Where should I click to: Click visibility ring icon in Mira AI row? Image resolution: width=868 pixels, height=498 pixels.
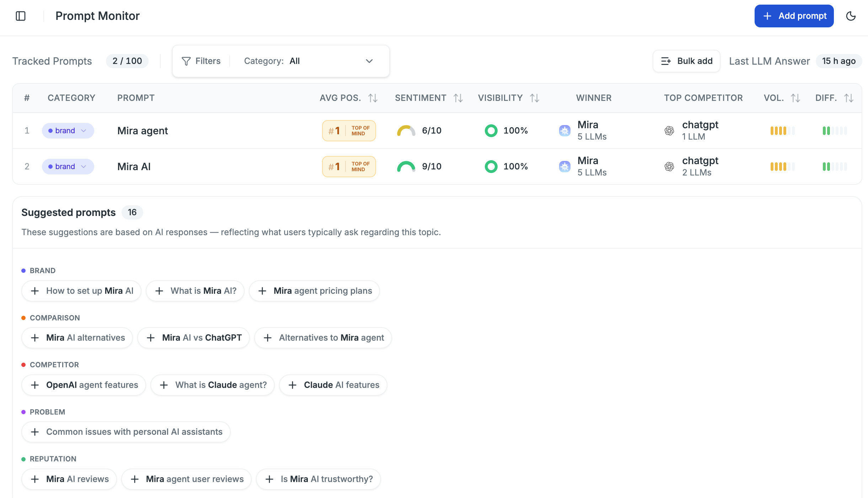point(491,167)
